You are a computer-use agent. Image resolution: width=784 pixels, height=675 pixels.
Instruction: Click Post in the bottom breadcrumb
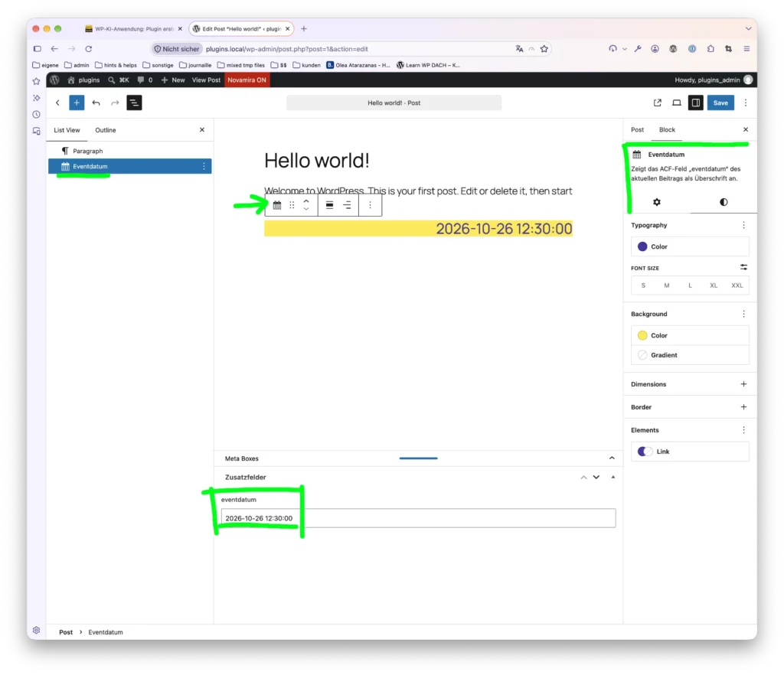(66, 632)
